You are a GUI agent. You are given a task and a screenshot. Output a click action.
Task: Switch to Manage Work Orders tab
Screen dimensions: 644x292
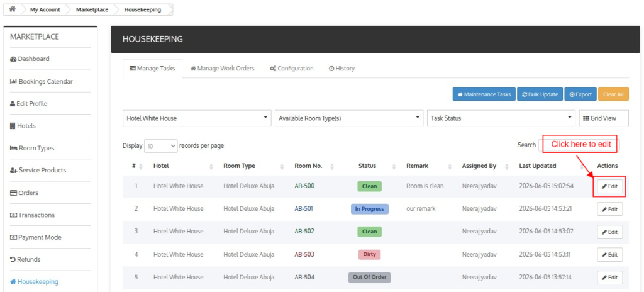coord(222,69)
